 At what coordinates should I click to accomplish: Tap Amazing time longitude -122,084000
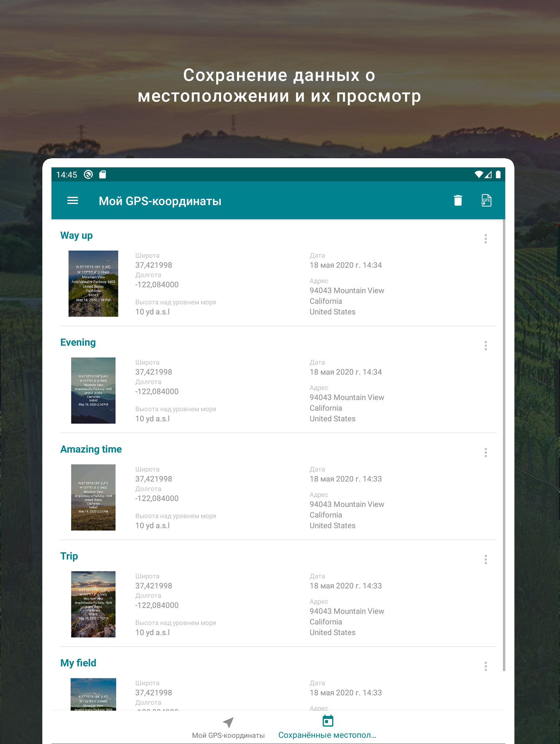click(x=157, y=498)
